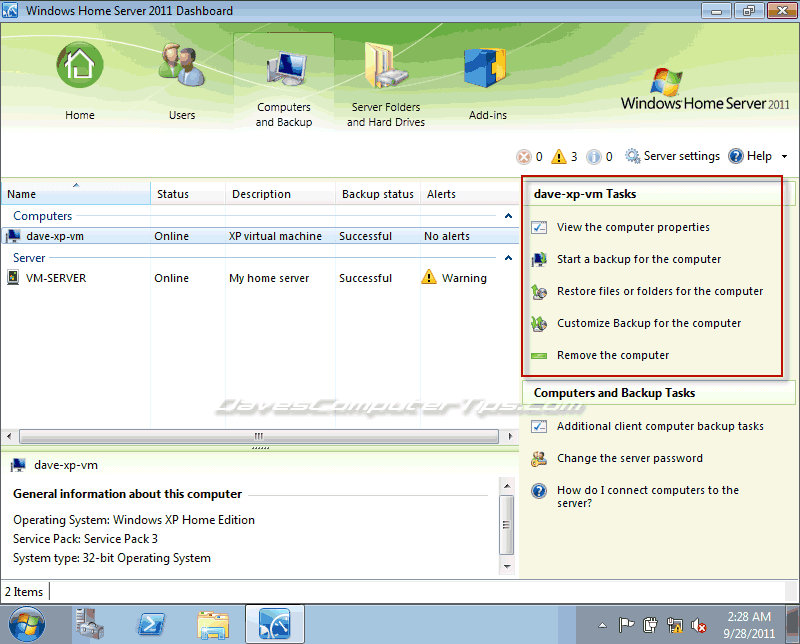Image resolution: width=800 pixels, height=644 pixels.
Task: Click Restore files or folders for the computer
Action: pyautogui.click(x=660, y=291)
